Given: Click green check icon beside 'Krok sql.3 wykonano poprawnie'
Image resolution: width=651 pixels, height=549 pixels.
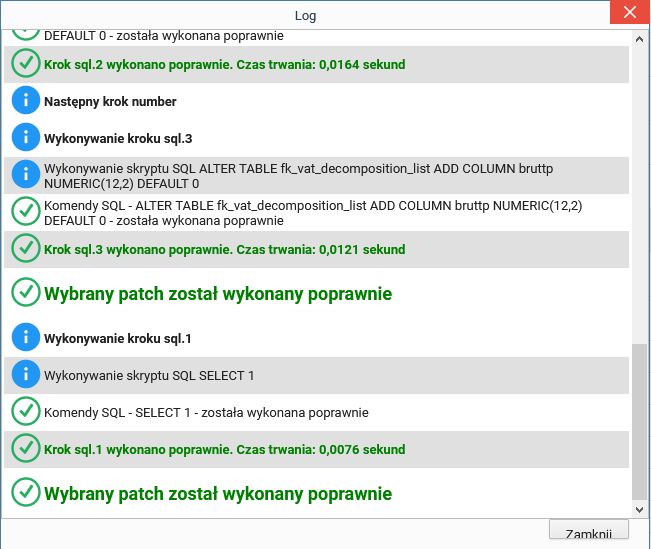Looking at the screenshot, I should [x=26, y=248].
